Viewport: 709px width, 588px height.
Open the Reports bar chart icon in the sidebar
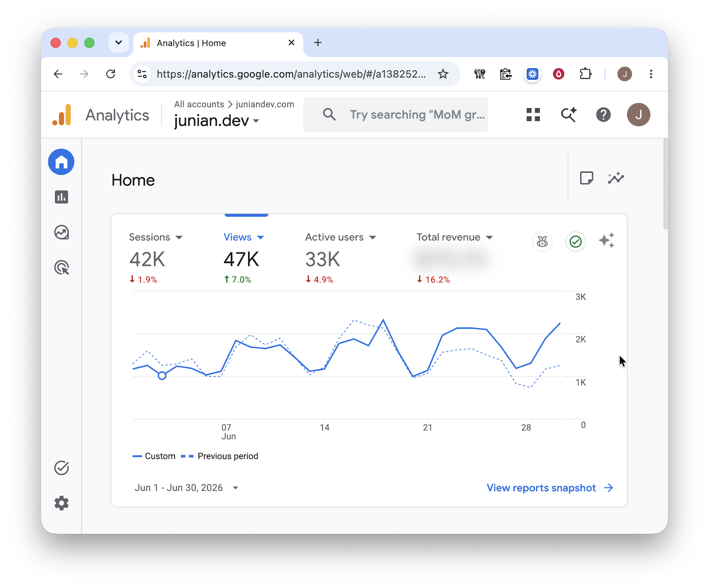(62, 197)
